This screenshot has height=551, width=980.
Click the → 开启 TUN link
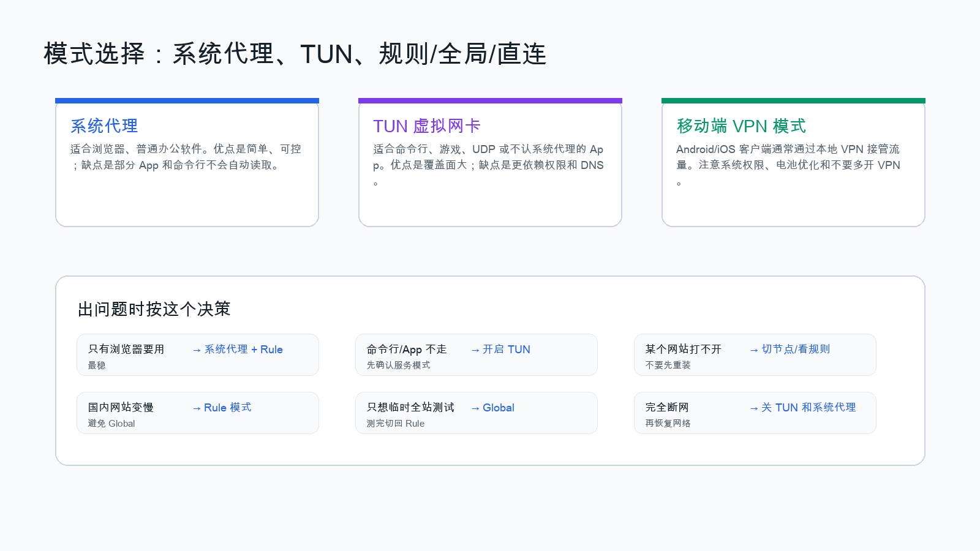pyautogui.click(x=500, y=350)
